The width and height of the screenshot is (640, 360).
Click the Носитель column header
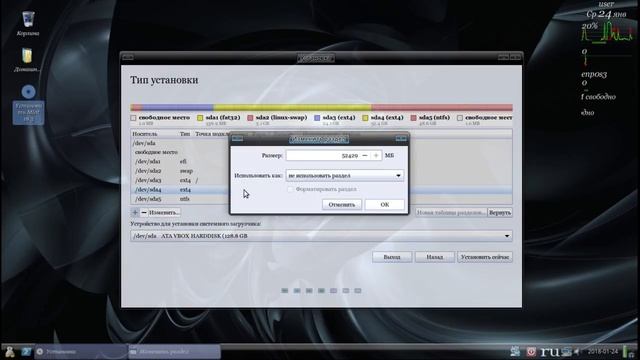click(x=144, y=134)
